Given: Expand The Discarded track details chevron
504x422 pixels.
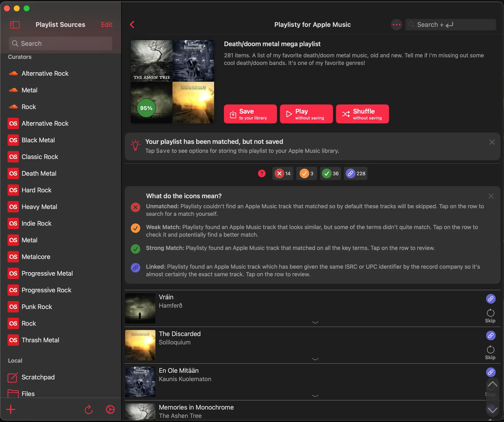Looking at the screenshot, I should [x=315, y=359].
